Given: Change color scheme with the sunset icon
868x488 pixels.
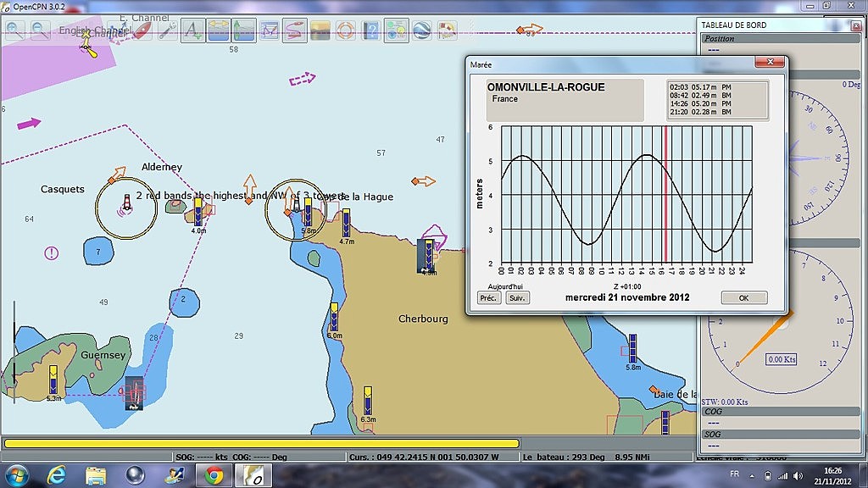Looking at the screenshot, I should click(320, 30).
